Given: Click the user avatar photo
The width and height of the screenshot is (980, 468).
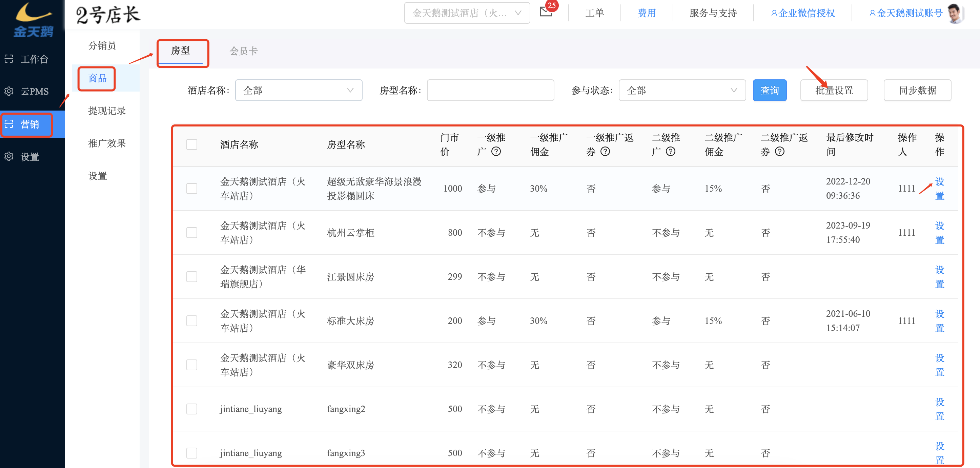Looking at the screenshot, I should 955,13.
